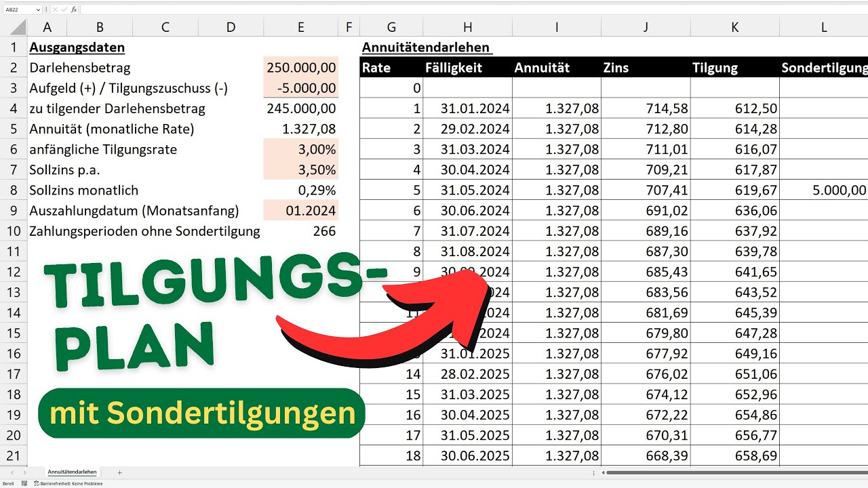Click the Fälligkeit column heading cell
This screenshot has height=488, width=868.
[x=467, y=68]
